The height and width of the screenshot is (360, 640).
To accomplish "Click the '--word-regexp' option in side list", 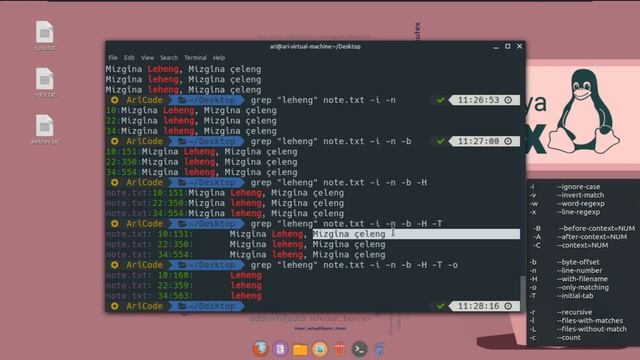I will click(581, 203).
